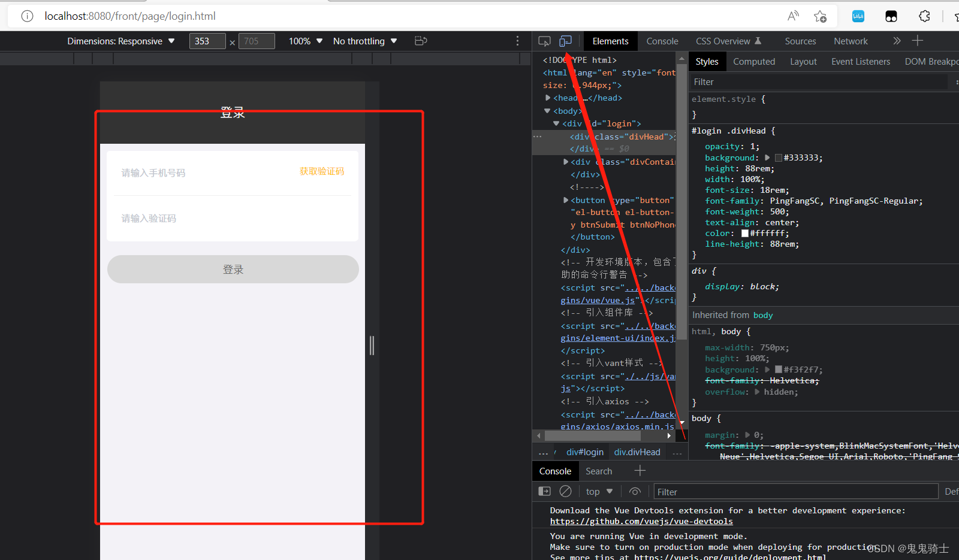Open the Dimensions Responsive dropdown

click(121, 41)
